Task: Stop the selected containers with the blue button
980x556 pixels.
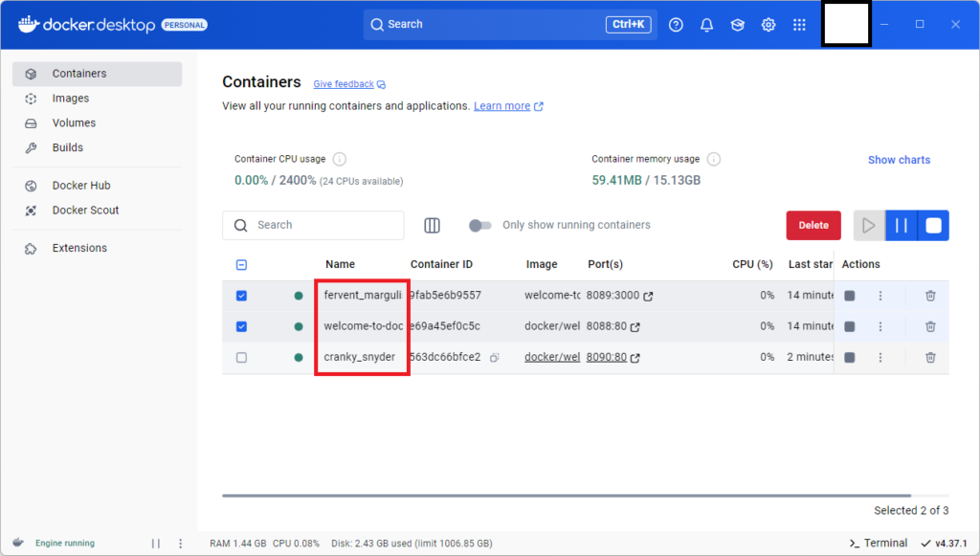Action: (933, 225)
